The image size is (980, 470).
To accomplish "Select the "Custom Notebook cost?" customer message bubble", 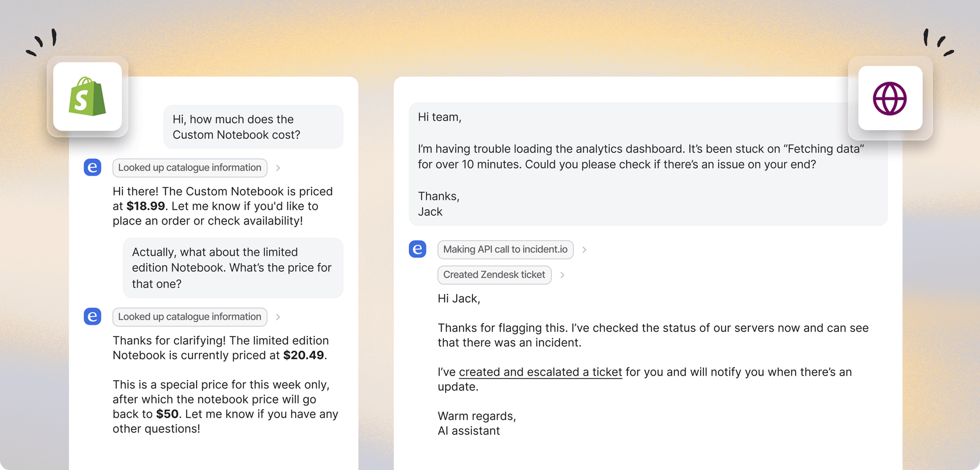I will point(253,127).
